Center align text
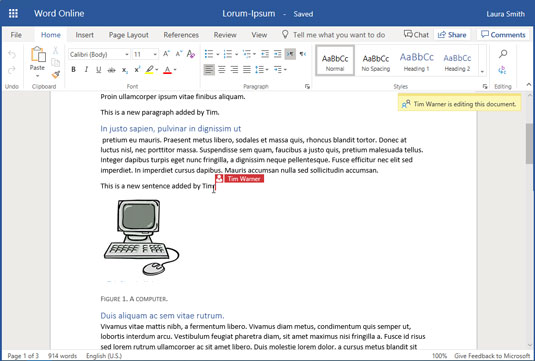Viewport: 535px width, 361px height. point(222,70)
